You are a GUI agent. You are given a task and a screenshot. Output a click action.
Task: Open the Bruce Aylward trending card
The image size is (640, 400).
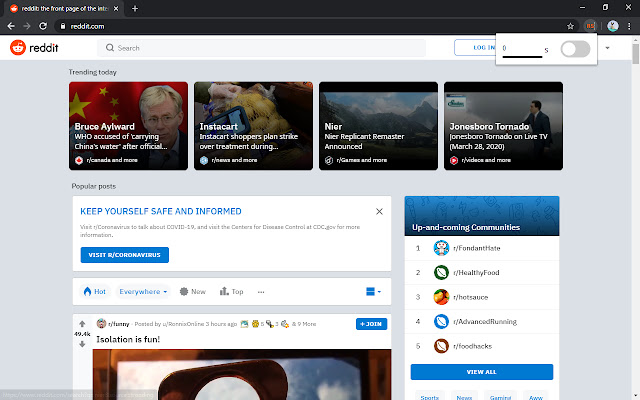(128, 126)
